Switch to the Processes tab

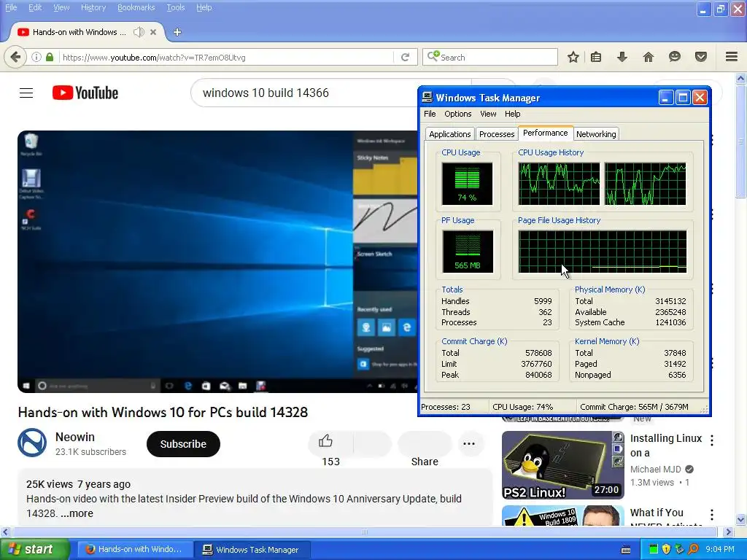tap(497, 134)
